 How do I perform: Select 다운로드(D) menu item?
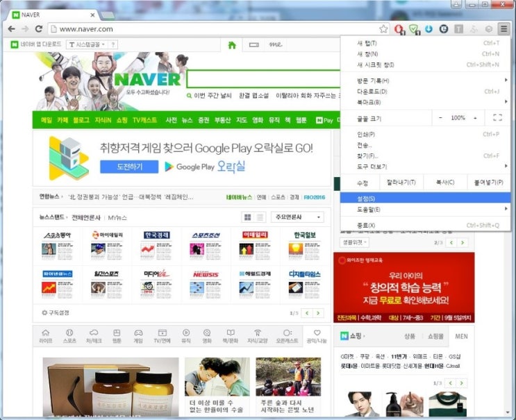(x=426, y=91)
